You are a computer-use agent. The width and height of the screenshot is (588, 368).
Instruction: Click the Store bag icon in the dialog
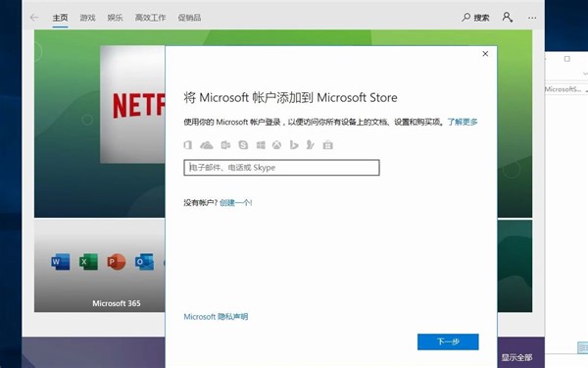click(327, 145)
